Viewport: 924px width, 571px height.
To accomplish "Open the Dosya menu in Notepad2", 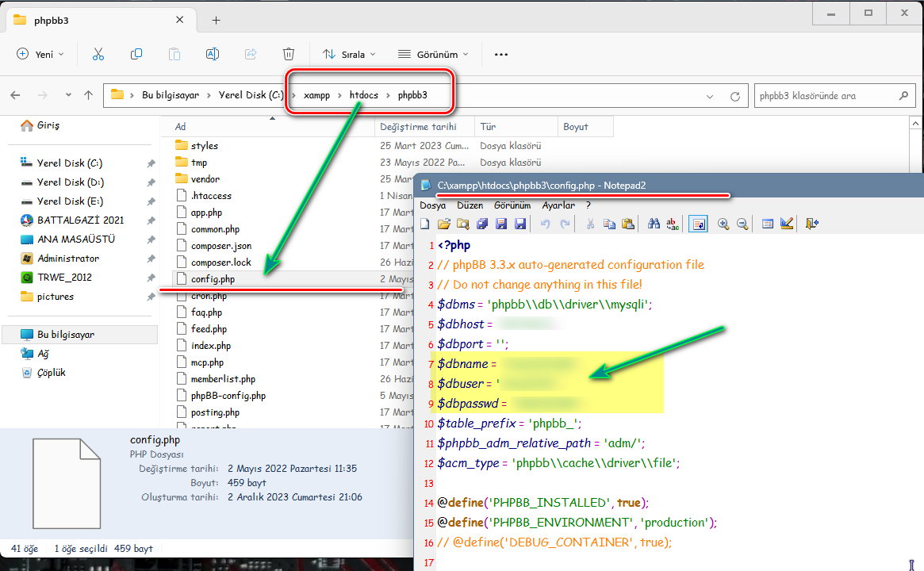I will click(x=432, y=205).
